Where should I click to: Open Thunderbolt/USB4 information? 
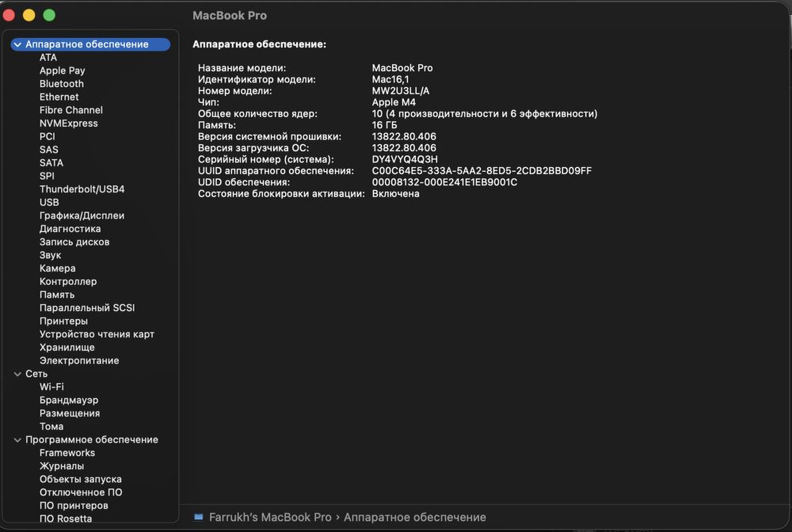click(x=82, y=189)
